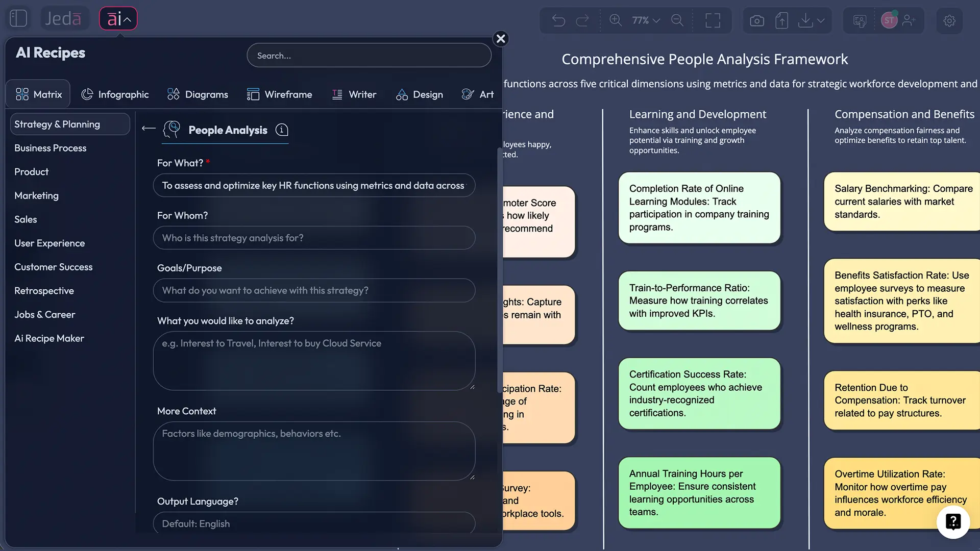Viewport: 980px width, 551px height.
Task: Enter fullscreen mode via bracket icon
Action: coord(713,20)
